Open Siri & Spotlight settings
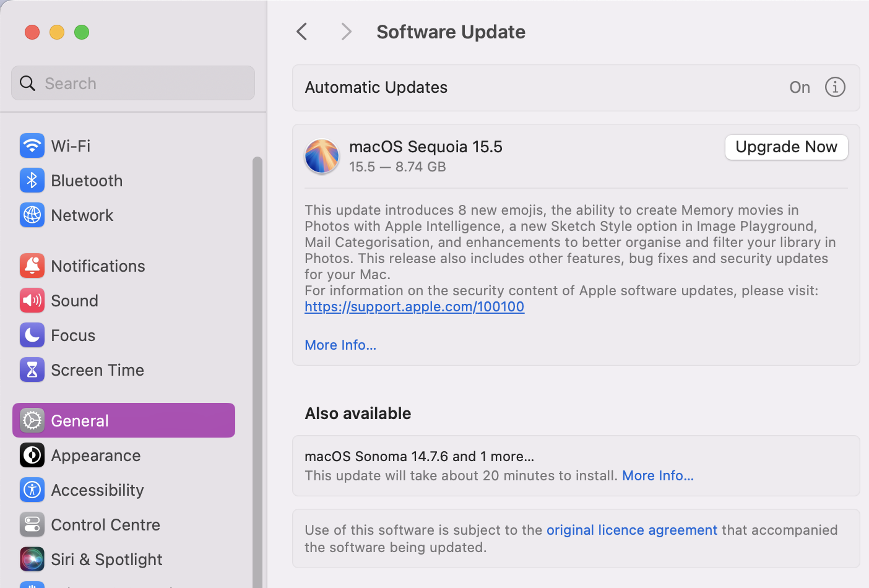This screenshot has height=588, width=869. pyautogui.click(x=106, y=559)
